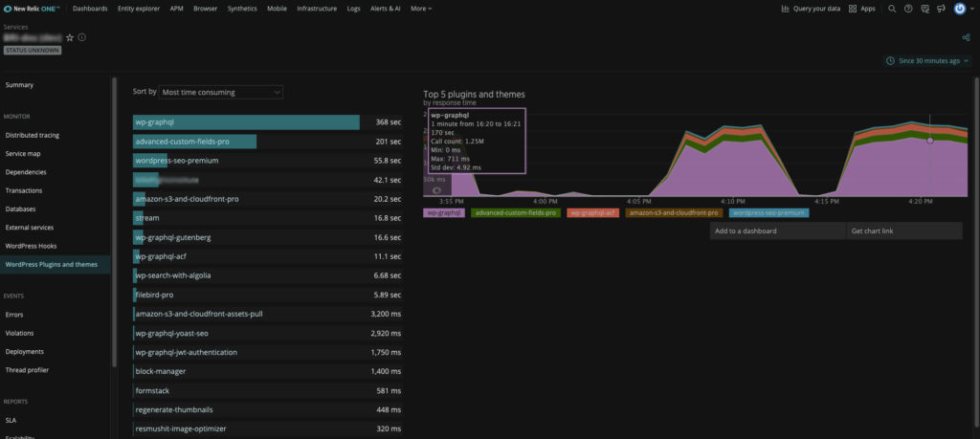Click Add to a dashboard
This screenshot has width=980, height=439.
pyautogui.click(x=777, y=231)
